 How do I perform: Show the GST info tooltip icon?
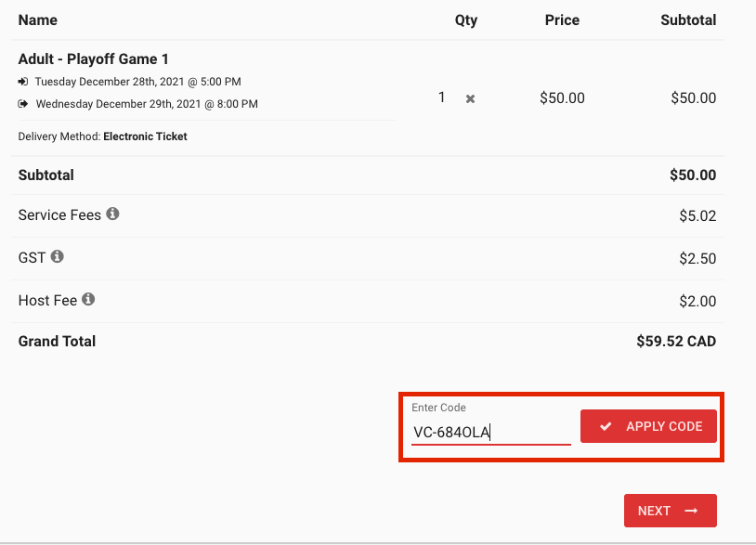pyautogui.click(x=58, y=256)
